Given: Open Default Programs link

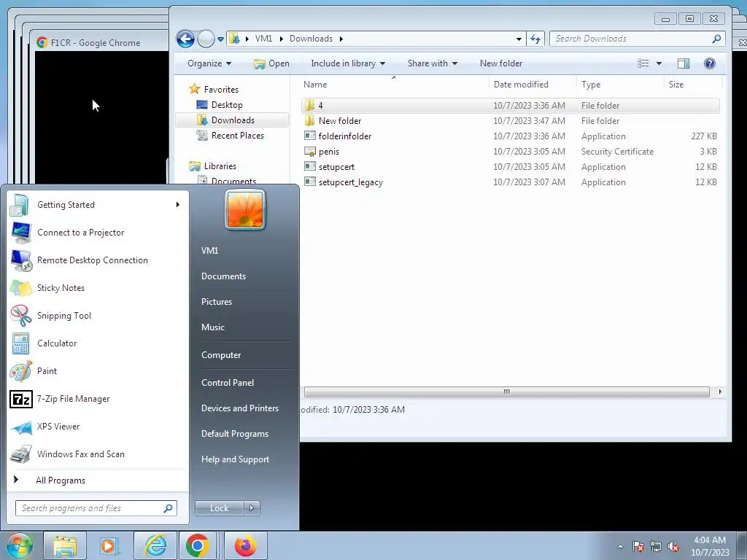Looking at the screenshot, I should pyautogui.click(x=234, y=434).
